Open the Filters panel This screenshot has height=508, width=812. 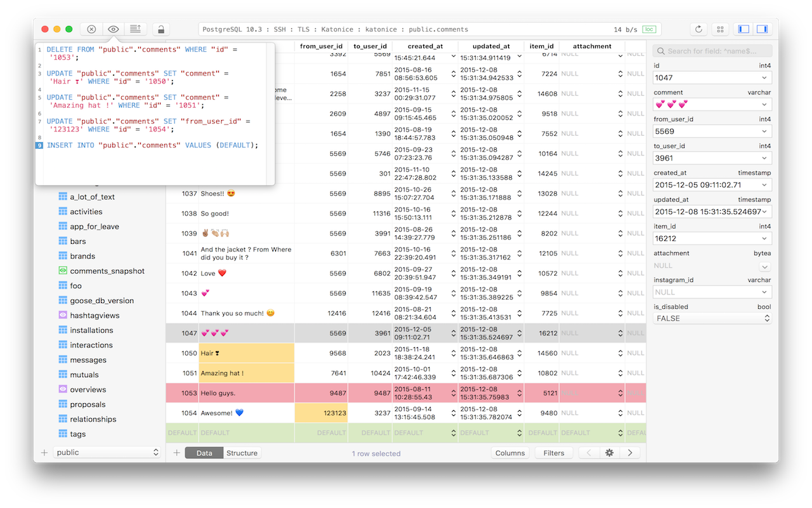click(553, 452)
